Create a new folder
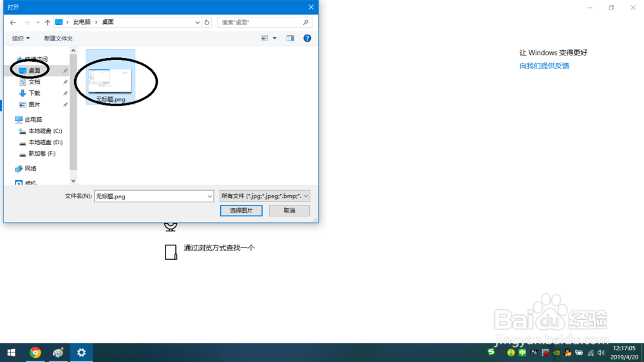644x362 pixels. click(59, 38)
